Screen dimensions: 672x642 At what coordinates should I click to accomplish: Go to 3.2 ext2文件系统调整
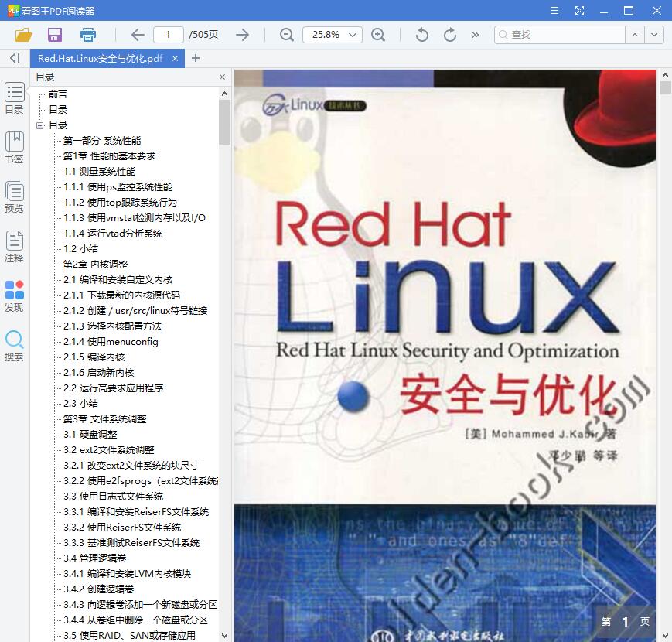point(109,449)
